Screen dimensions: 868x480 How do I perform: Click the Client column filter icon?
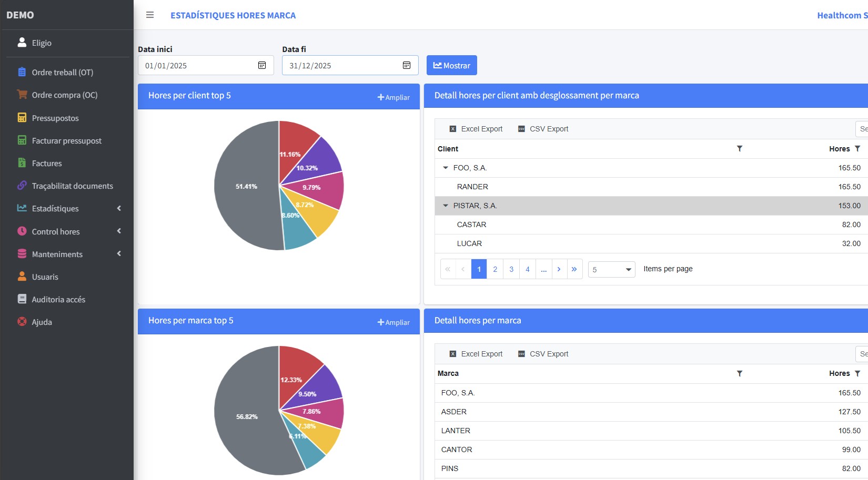[739, 149]
